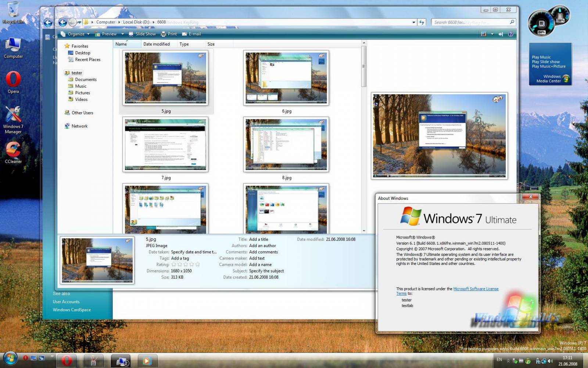588x368 pixels.
Task: Set rating to five stars
Action: pyautogui.click(x=197, y=265)
